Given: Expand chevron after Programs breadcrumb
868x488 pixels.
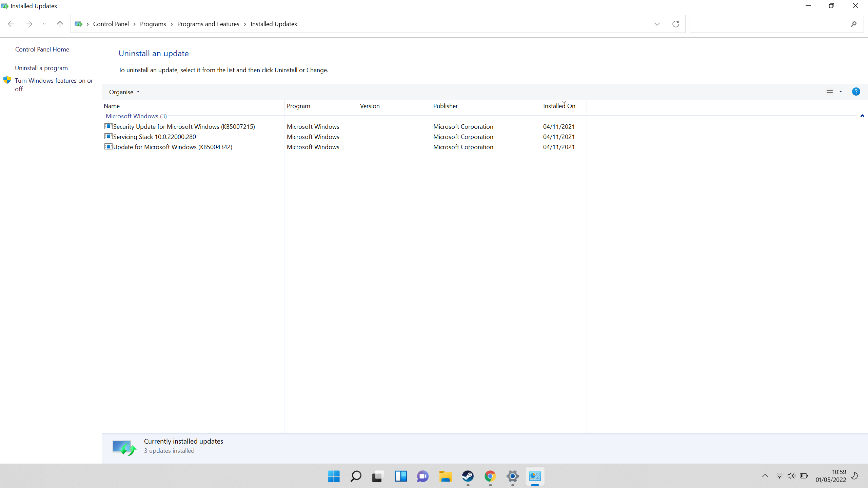Looking at the screenshot, I should pyautogui.click(x=172, y=24).
